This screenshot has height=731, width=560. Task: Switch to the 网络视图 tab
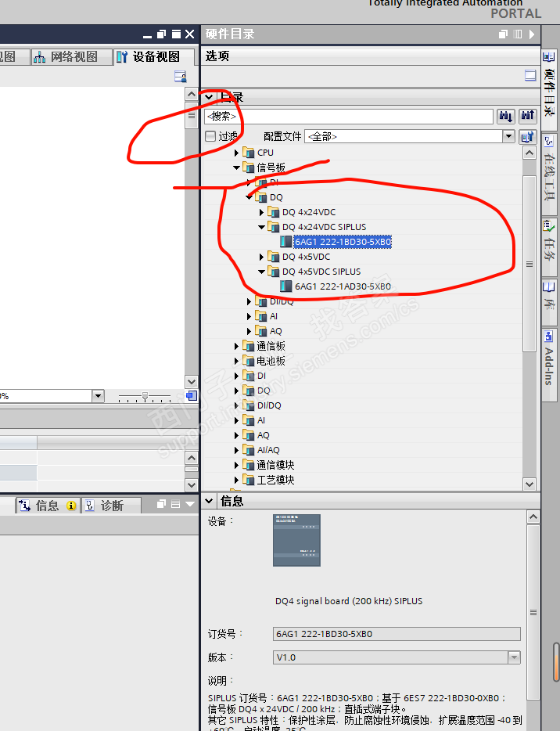click(x=72, y=57)
